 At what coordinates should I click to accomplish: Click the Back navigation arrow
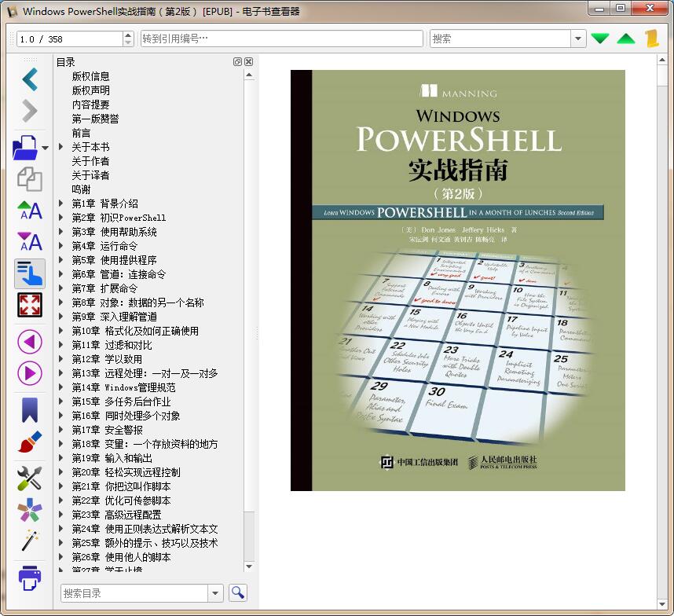30,79
